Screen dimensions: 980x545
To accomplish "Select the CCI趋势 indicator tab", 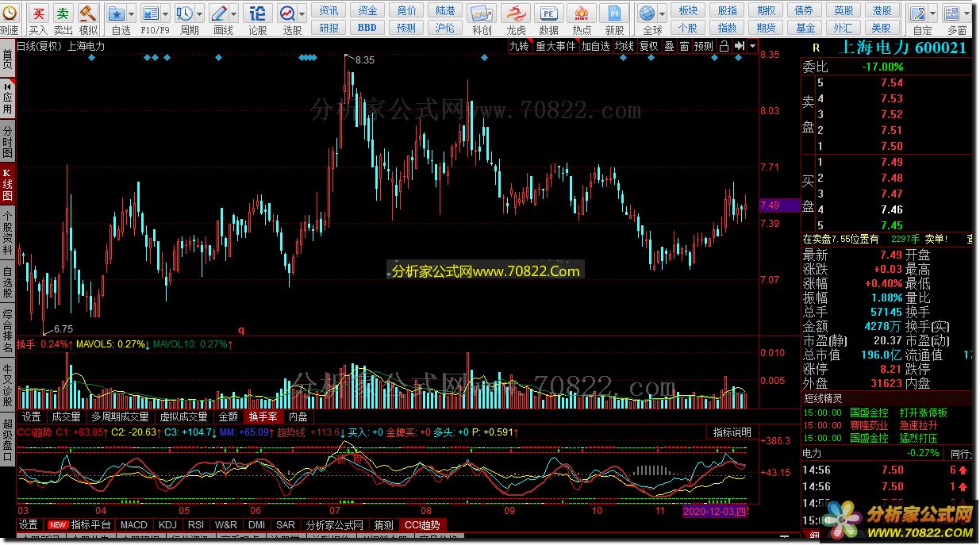I will tap(421, 524).
